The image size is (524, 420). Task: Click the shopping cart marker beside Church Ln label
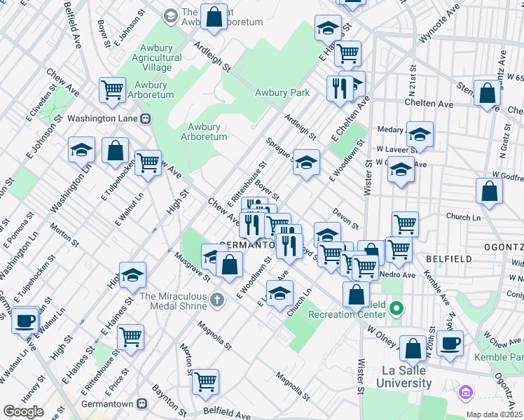point(405,225)
